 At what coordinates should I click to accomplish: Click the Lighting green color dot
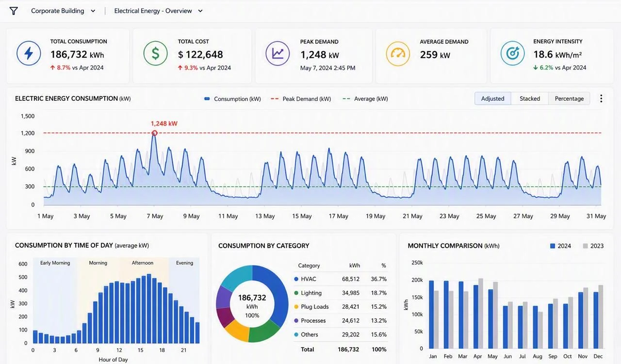[296, 293]
